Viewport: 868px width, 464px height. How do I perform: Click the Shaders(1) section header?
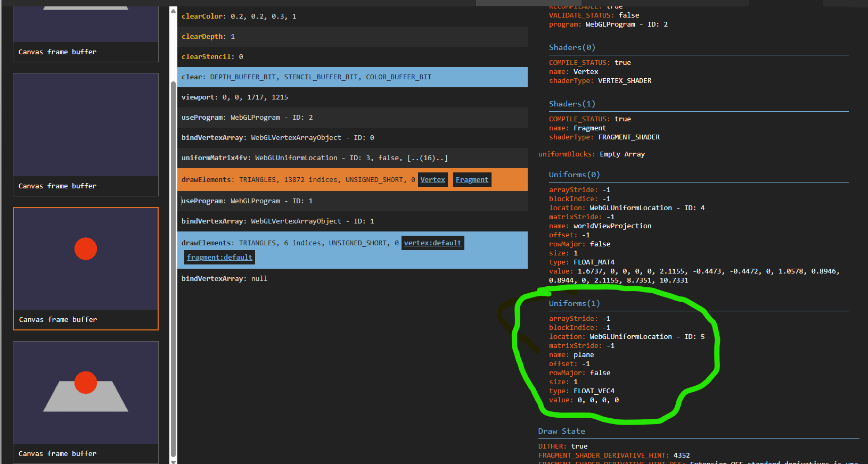click(572, 104)
